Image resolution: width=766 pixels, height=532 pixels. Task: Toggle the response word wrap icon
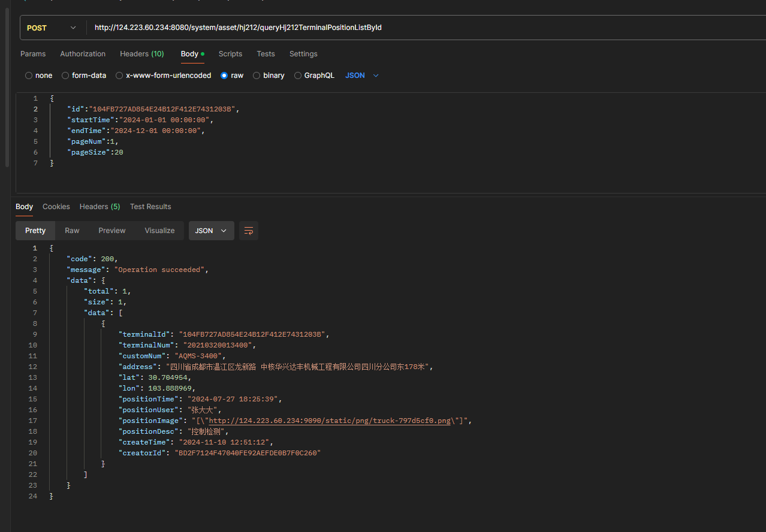249,231
